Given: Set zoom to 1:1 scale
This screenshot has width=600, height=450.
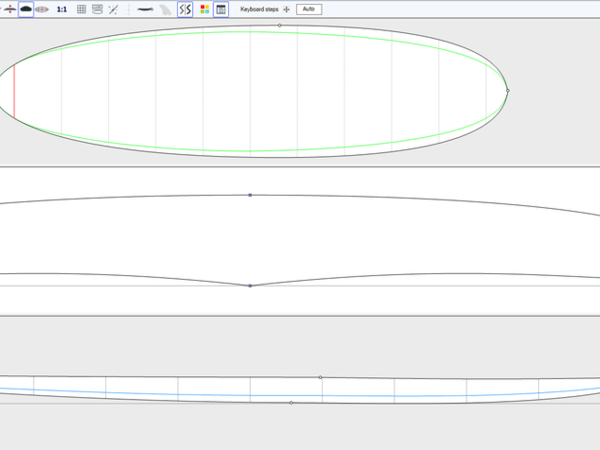Looking at the screenshot, I should (62, 9).
